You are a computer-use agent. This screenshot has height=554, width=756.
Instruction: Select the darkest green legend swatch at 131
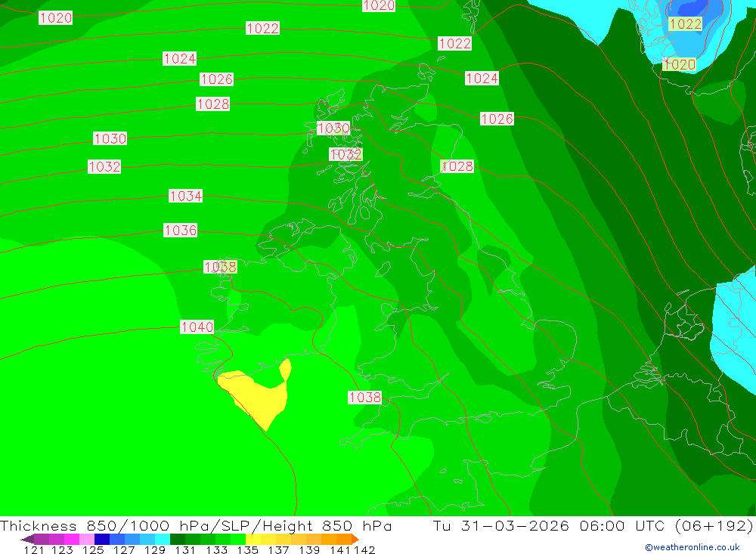178,539
